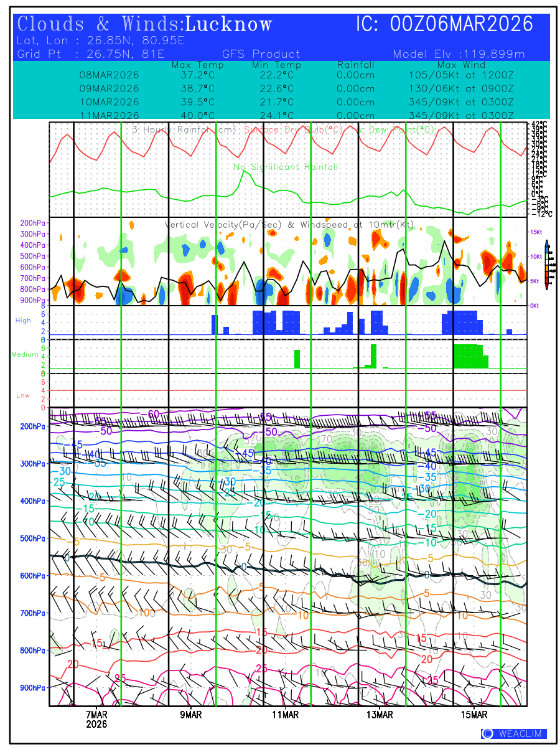Click the 15Kt wind speed axis label
The width and height of the screenshot is (560, 747).
click(536, 232)
